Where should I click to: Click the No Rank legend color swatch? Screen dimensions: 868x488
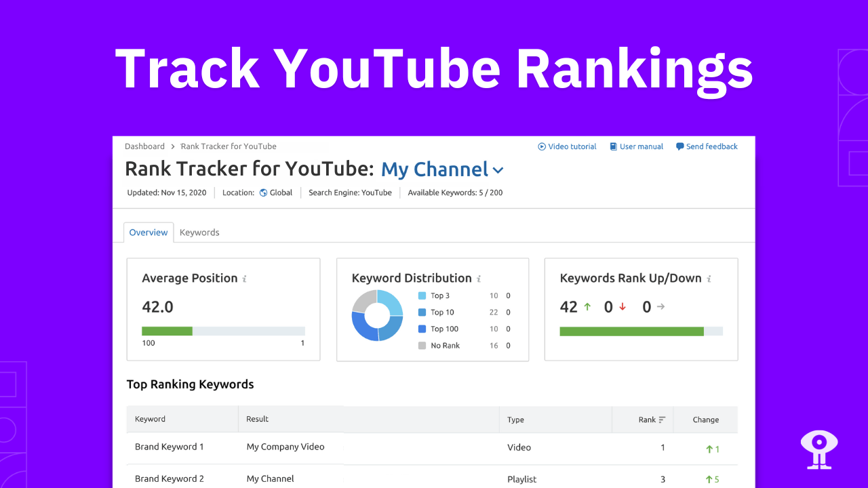click(422, 346)
